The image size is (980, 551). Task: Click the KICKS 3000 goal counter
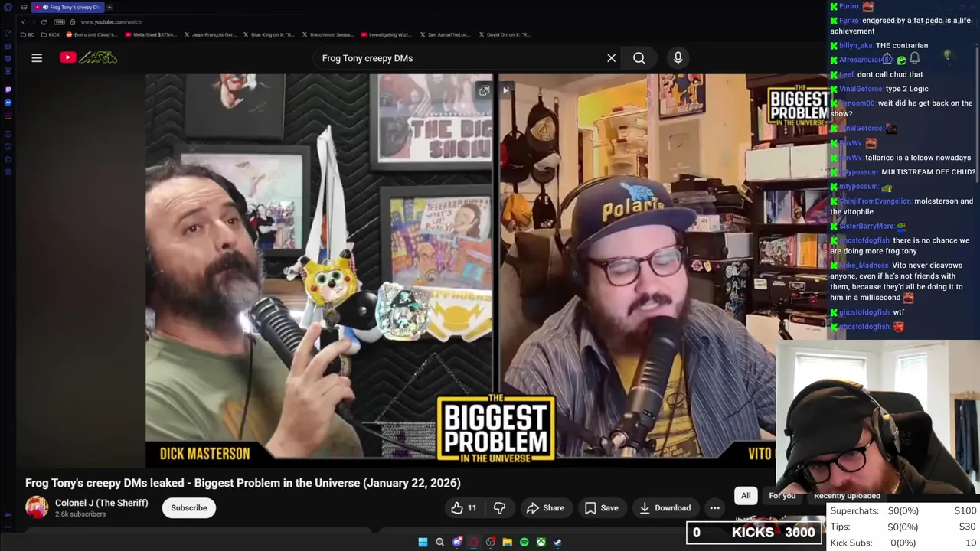point(756,533)
